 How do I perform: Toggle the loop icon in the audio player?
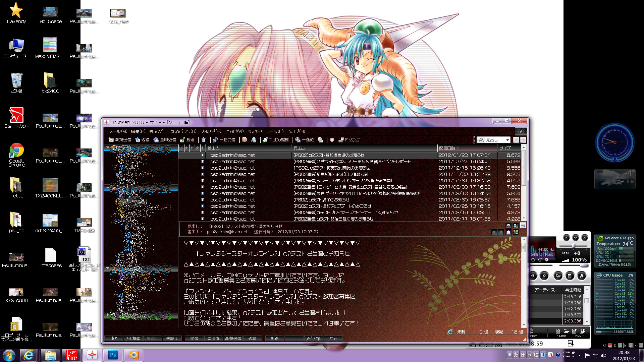(533, 260)
